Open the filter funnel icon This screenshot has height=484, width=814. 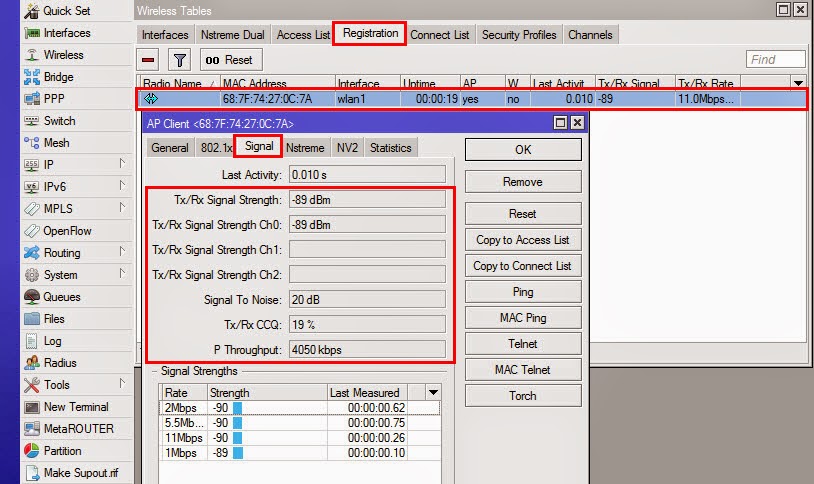click(179, 60)
